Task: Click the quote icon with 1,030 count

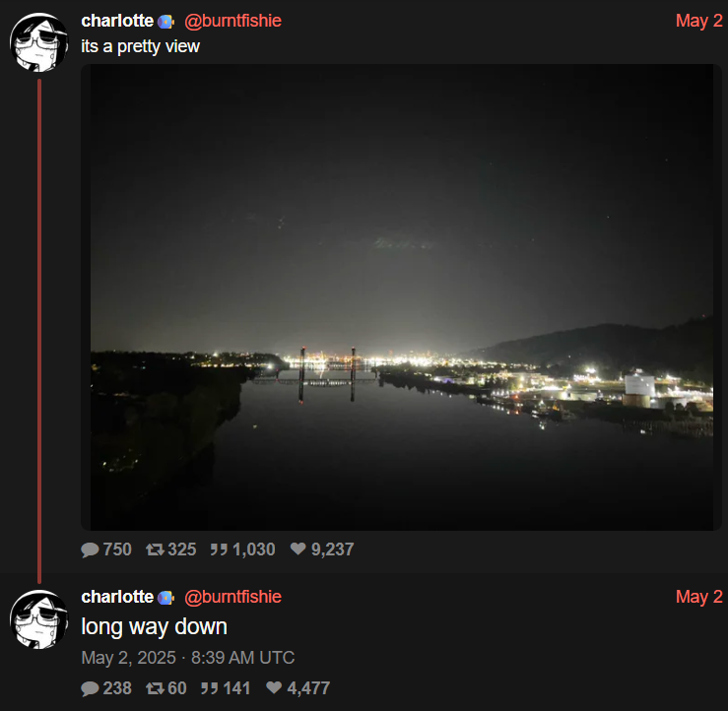Action: pyautogui.click(x=219, y=549)
